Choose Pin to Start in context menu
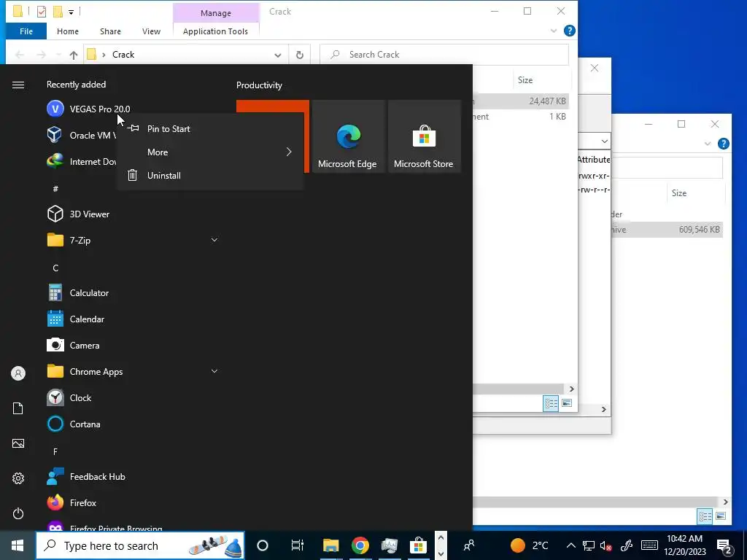 click(209, 128)
